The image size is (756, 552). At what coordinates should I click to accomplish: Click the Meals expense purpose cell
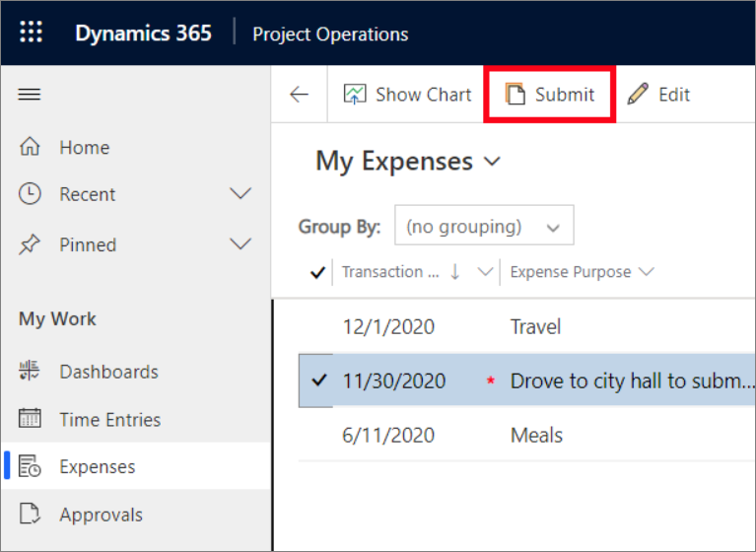[536, 435]
